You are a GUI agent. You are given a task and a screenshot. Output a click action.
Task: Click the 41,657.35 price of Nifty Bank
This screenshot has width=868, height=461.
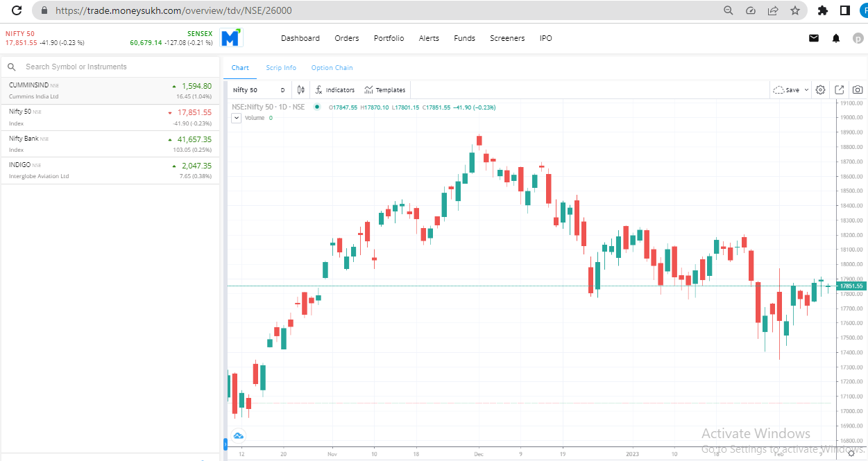coord(194,139)
